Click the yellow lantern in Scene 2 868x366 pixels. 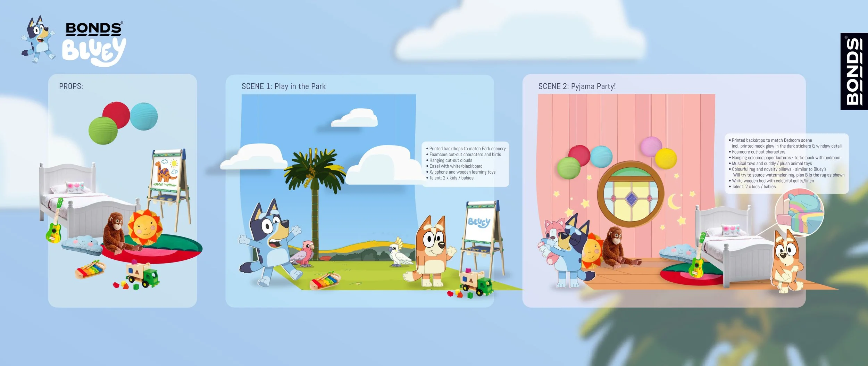tap(666, 158)
